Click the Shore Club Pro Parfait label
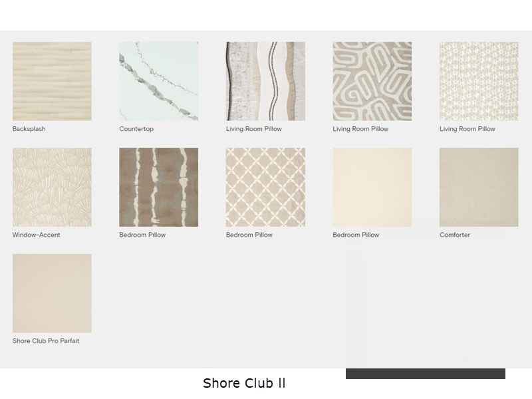Screen dimensions: 532x399 46,340
